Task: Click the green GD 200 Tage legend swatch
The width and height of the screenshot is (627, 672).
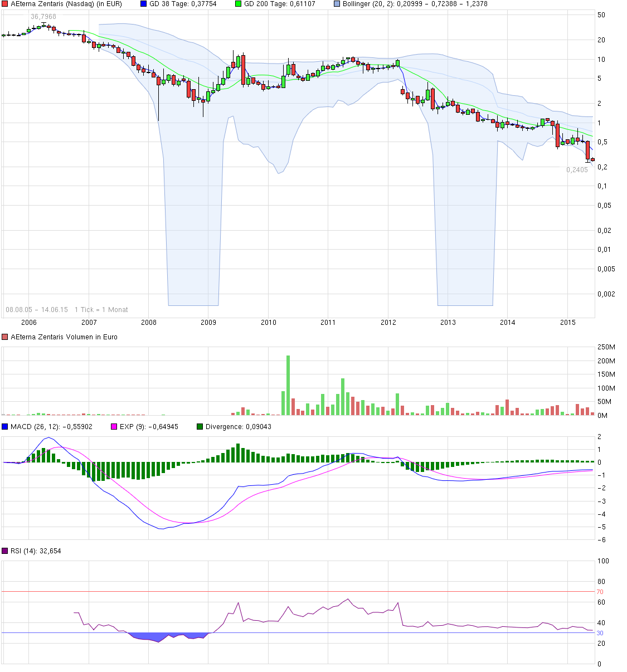Action: [239, 4]
